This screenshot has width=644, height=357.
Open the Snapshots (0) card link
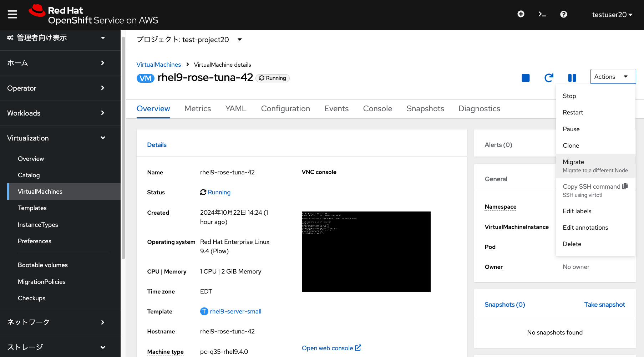505,305
